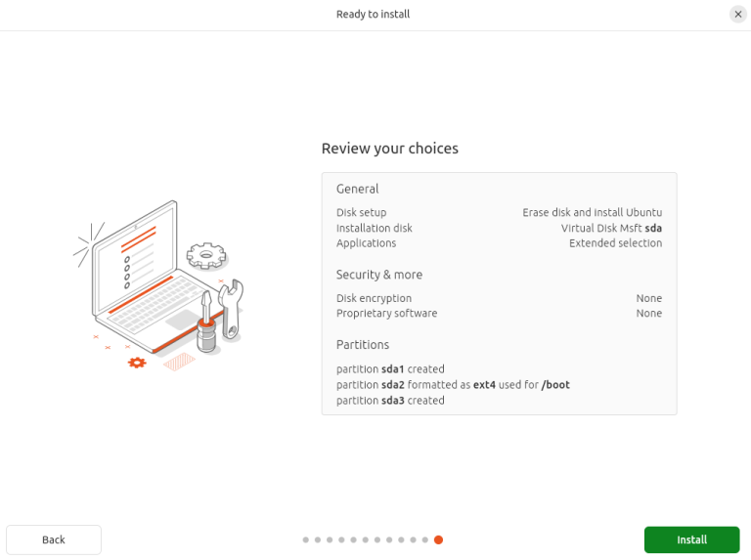Click the 'Security & more' section heading

(x=379, y=275)
